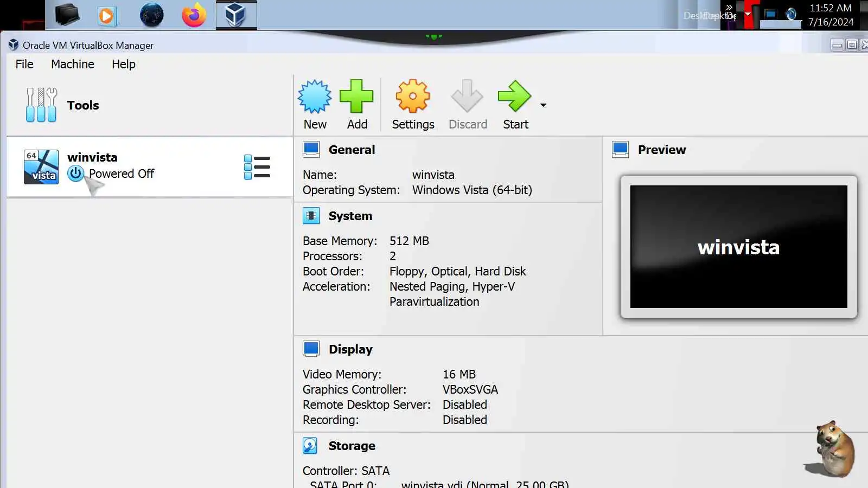Click the Powered Off state icon
868x488 pixels.
(75, 174)
